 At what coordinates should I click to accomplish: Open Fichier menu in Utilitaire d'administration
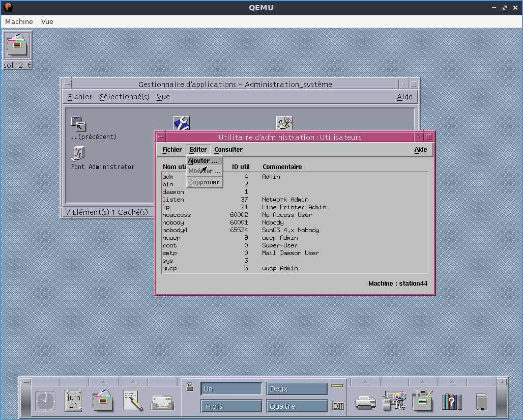click(172, 150)
